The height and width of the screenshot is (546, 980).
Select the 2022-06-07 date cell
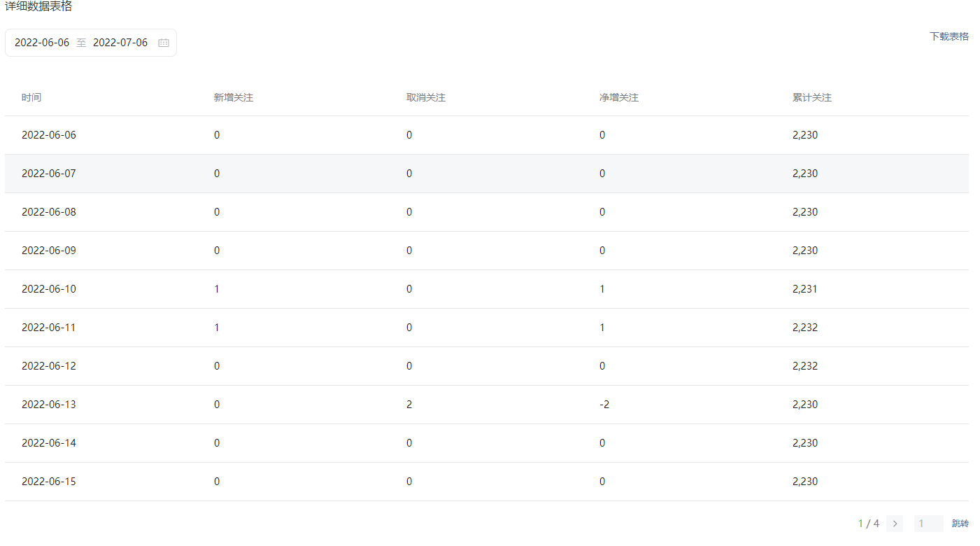[49, 174]
